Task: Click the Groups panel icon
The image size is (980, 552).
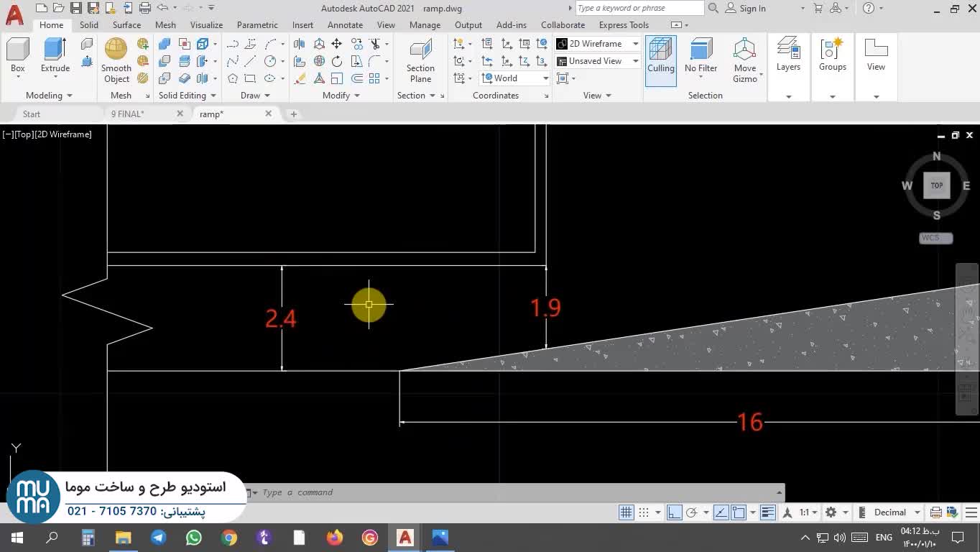Action: (832, 55)
